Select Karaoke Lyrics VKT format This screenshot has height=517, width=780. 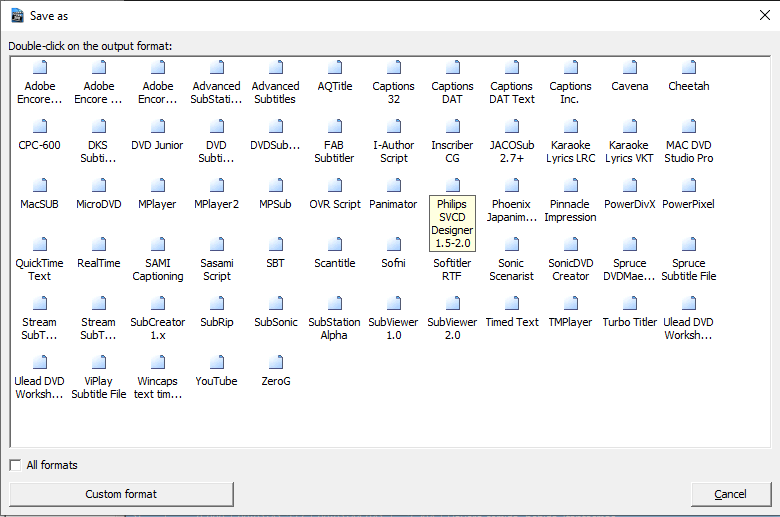tap(630, 142)
